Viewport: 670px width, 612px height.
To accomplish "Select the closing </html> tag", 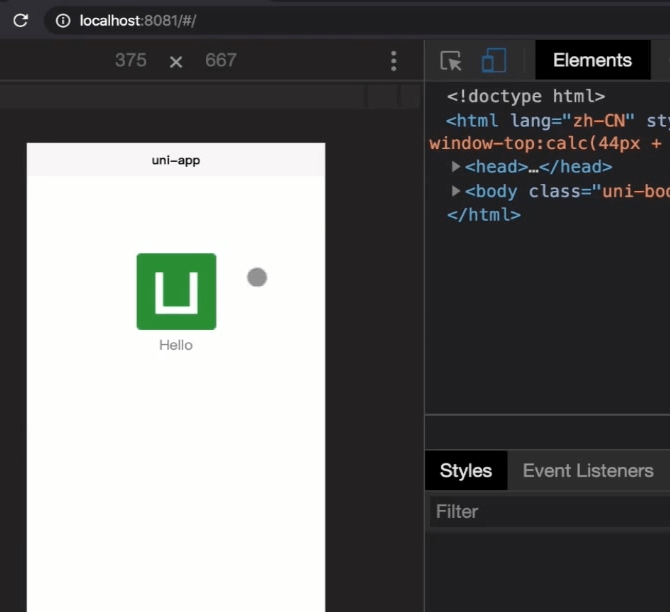I will coord(484,215).
